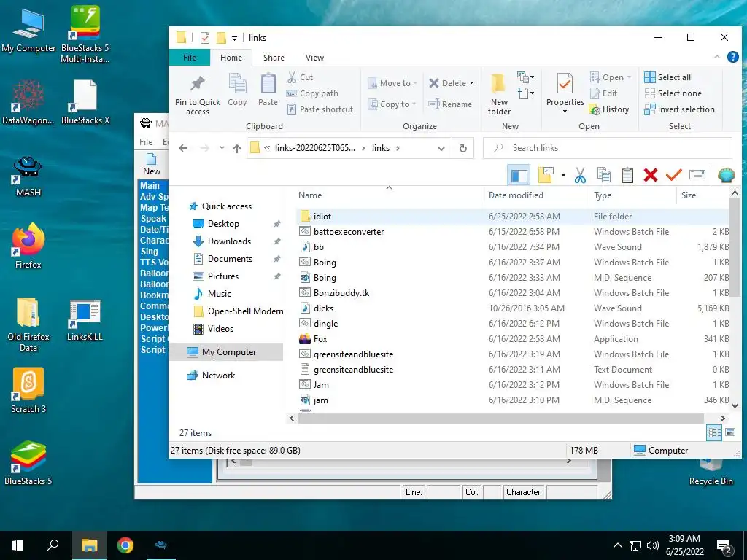Click the back navigation arrow

(183, 148)
